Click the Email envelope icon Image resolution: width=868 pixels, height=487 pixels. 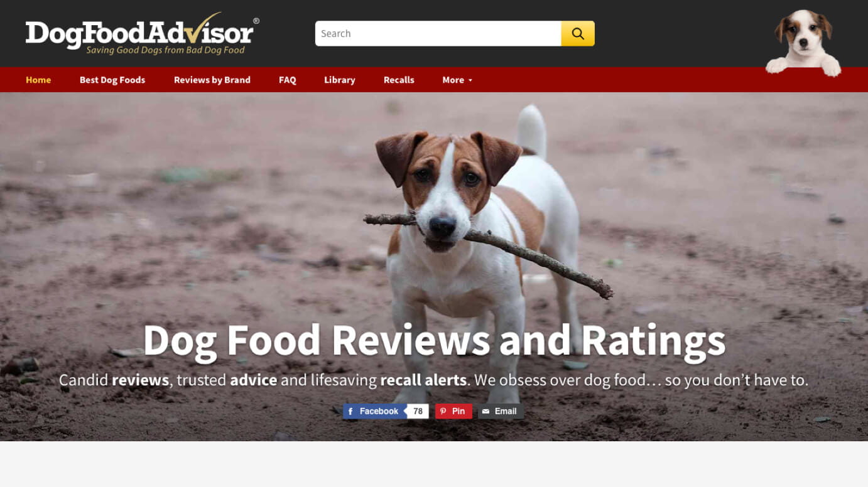pos(486,412)
